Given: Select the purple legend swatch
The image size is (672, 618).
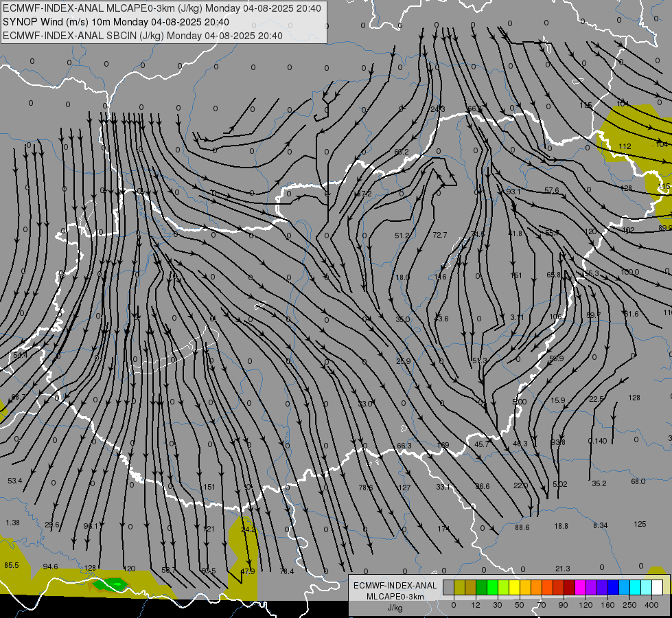Looking at the screenshot, I should point(592,587).
